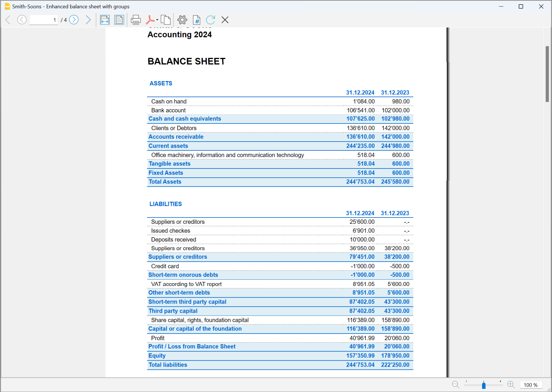Go to previous page circled arrow
Image resolution: width=552 pixels, height=392 pixels.
[22, 20]
